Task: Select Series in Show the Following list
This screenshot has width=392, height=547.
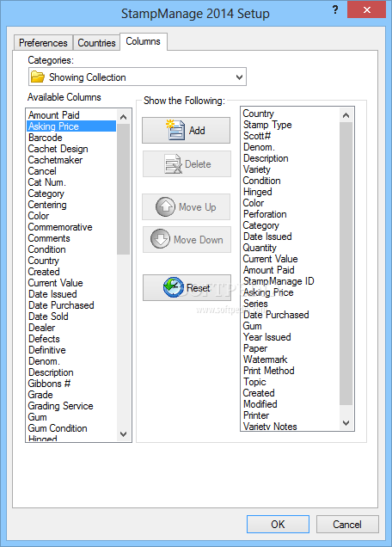Action: (291, 304)
